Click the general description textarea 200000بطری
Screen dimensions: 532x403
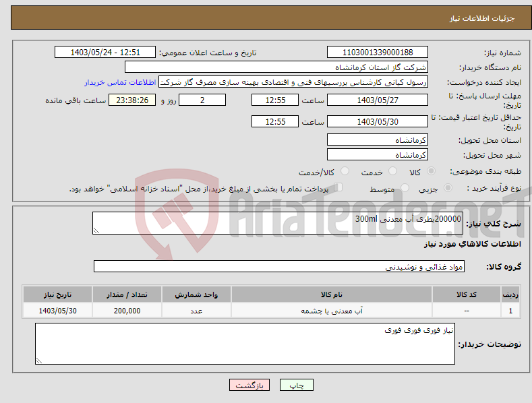(278, 223)
